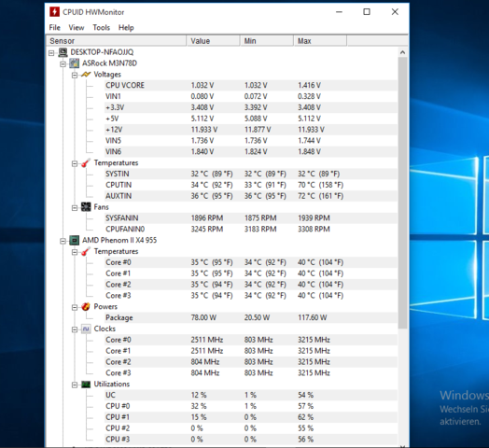
Task: Click the Powers flame icon
Action: (x=86, y=307)
